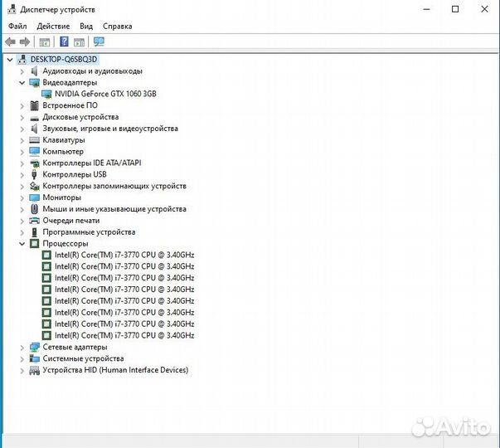Click the display icon for Видеоадаптеры
This screenshot has height=448, width=500.
(x=35, y=83)
